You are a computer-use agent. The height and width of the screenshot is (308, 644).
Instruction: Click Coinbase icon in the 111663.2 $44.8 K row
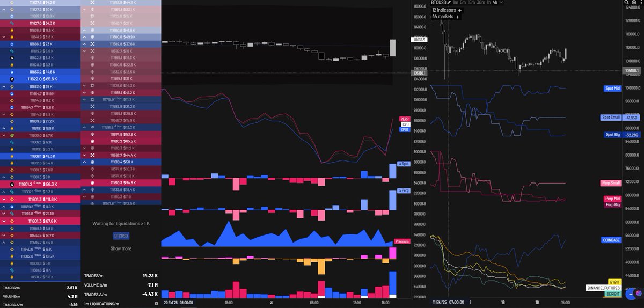pyautogui.click(x=12, y=72)
